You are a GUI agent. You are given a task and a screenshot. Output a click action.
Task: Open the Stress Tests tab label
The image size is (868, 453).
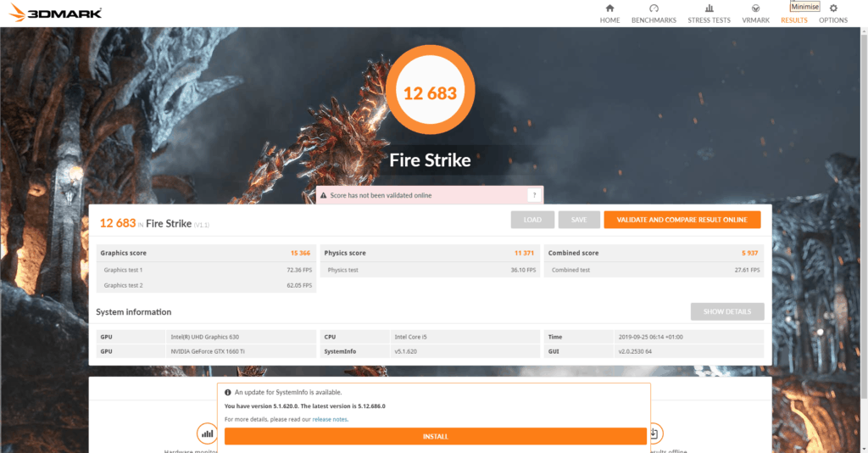pos(709,20)
